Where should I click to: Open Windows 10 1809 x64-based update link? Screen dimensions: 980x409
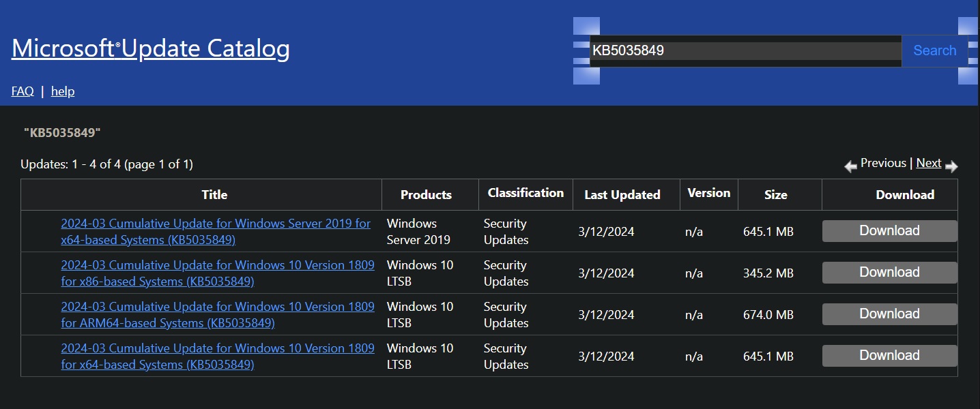click(x=218, y=357)
